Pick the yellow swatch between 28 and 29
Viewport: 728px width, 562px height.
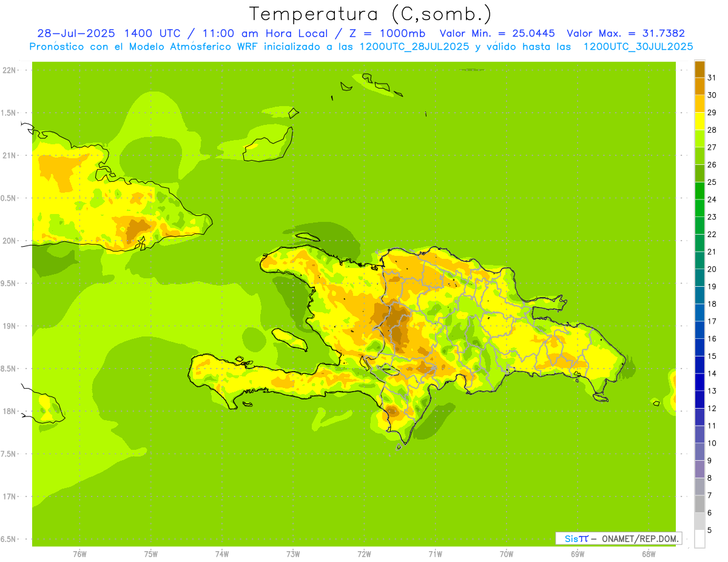click(x=699, y=121)
